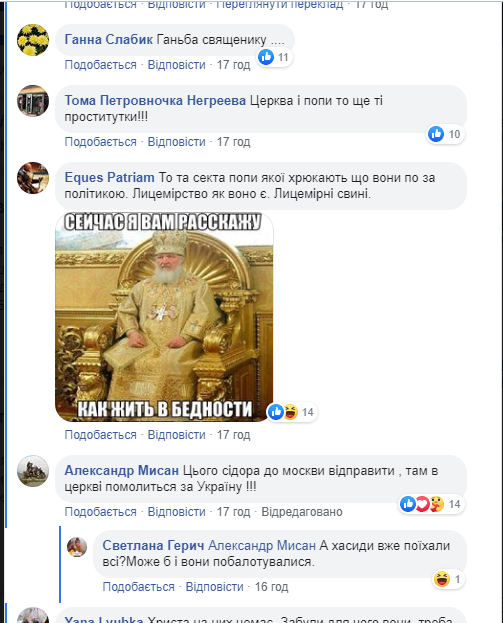Open reactions list on Александр Мисан's comment
Viewport: 503px width, 623px height.
coord(431,504)
